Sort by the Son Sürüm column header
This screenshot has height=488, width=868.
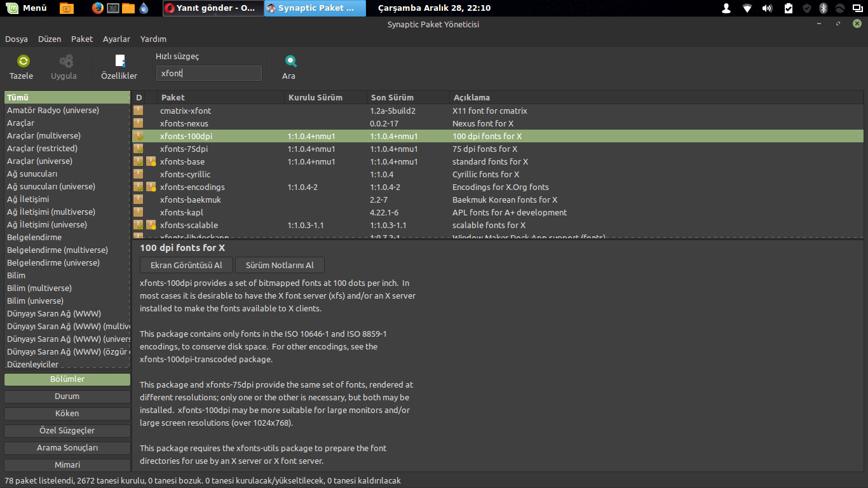(408, 98)
